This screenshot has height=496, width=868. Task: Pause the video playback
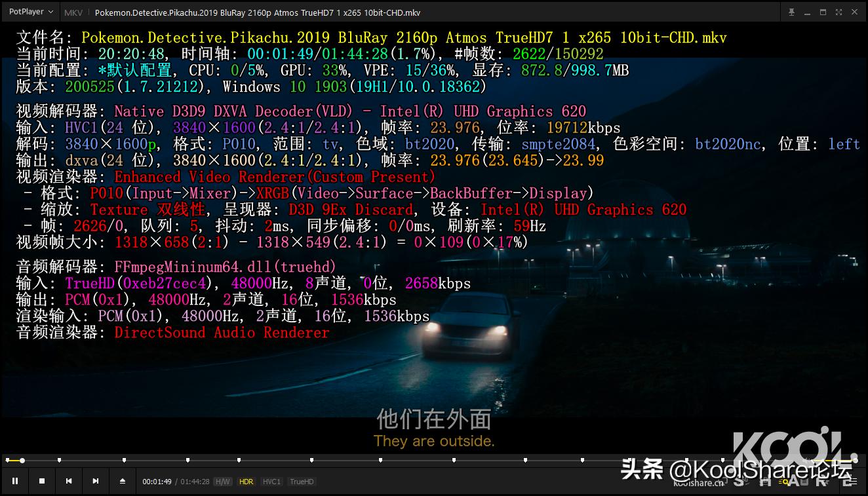[16, 480]
